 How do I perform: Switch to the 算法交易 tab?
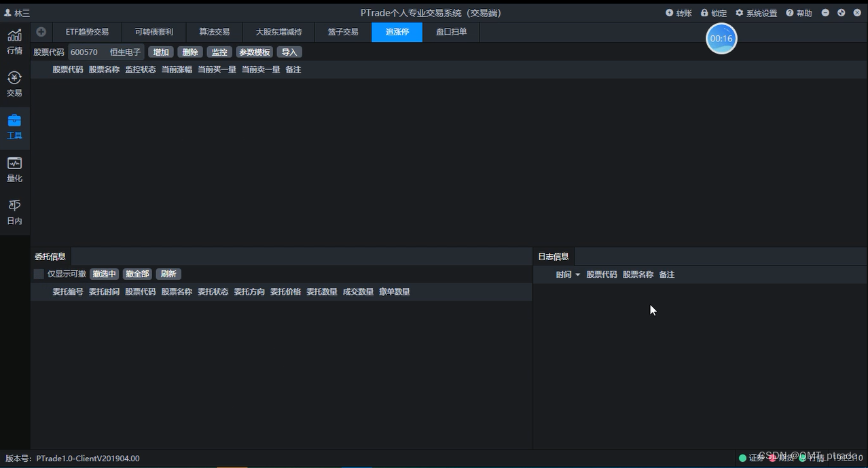click(x=215, y=32)
